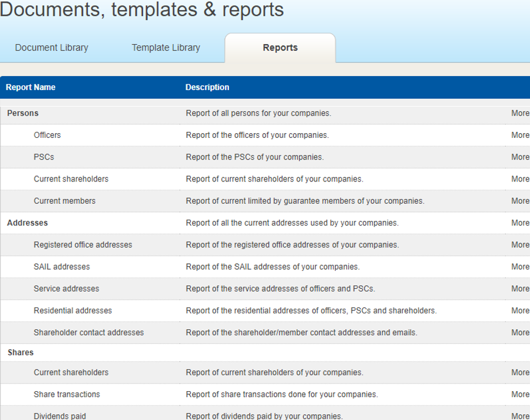Select the Registered office addresses report

(x=82, y=244)
